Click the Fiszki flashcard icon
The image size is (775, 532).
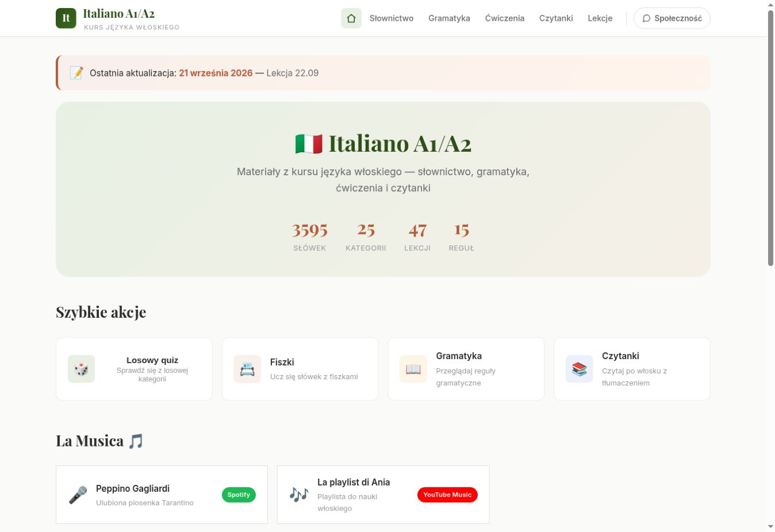click(x=247, y=369)
